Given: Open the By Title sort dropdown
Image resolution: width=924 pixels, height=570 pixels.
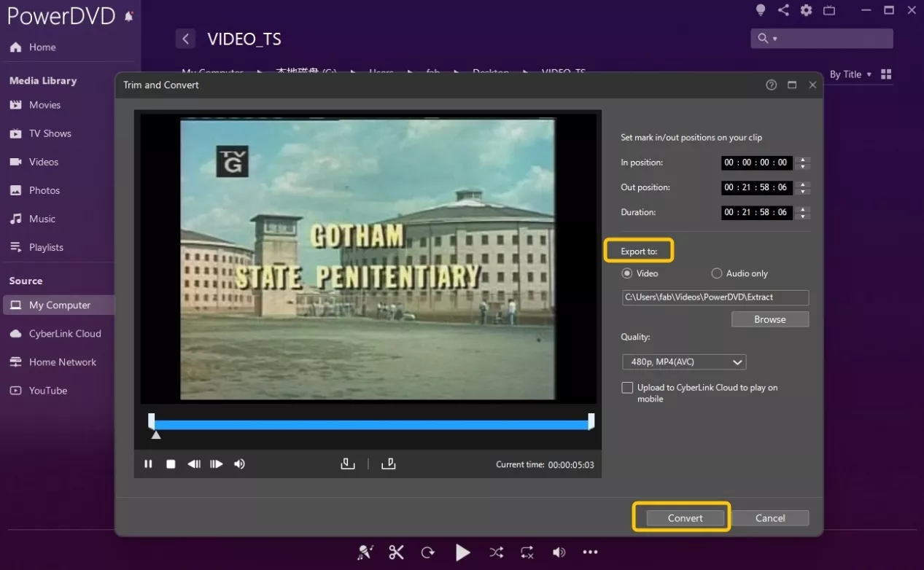Looking at the screenshot, I should [x=850, y=74].
